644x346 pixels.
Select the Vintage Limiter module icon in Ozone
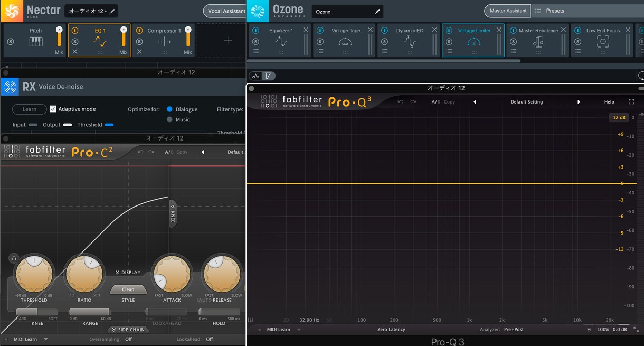click(x=473, y=42)
